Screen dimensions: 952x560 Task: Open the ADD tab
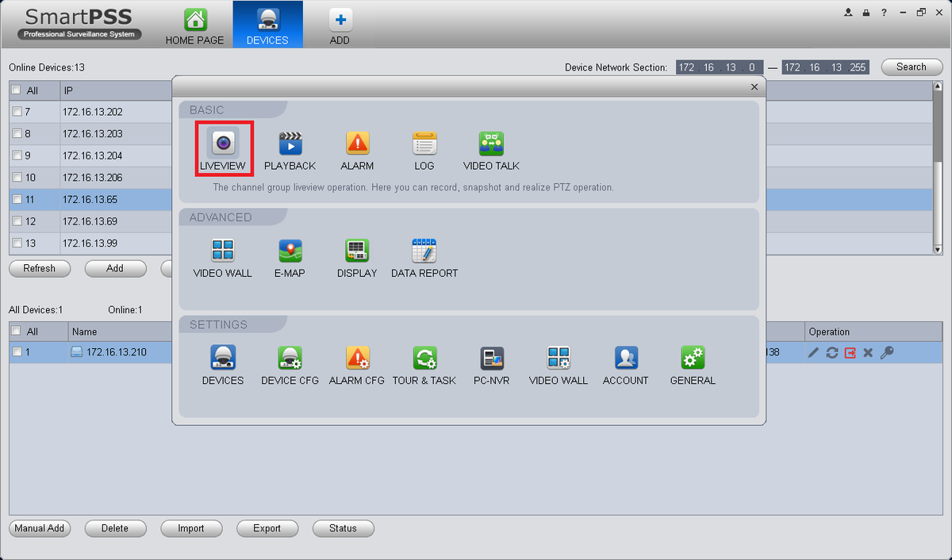point(340,25)
